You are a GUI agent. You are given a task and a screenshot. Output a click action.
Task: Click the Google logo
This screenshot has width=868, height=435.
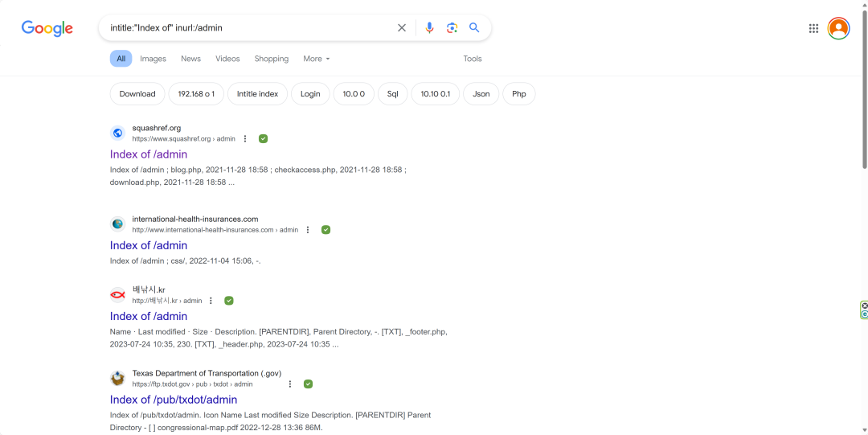47,28
